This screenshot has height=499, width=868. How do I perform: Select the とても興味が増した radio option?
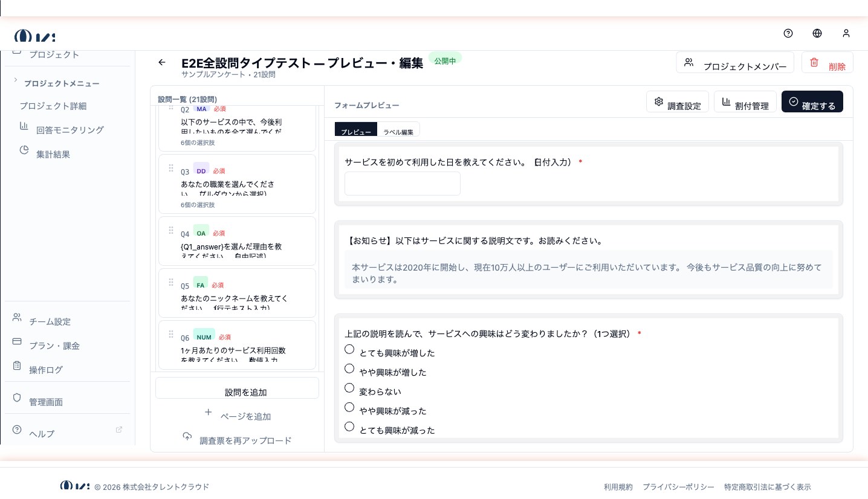click(349, 349)
